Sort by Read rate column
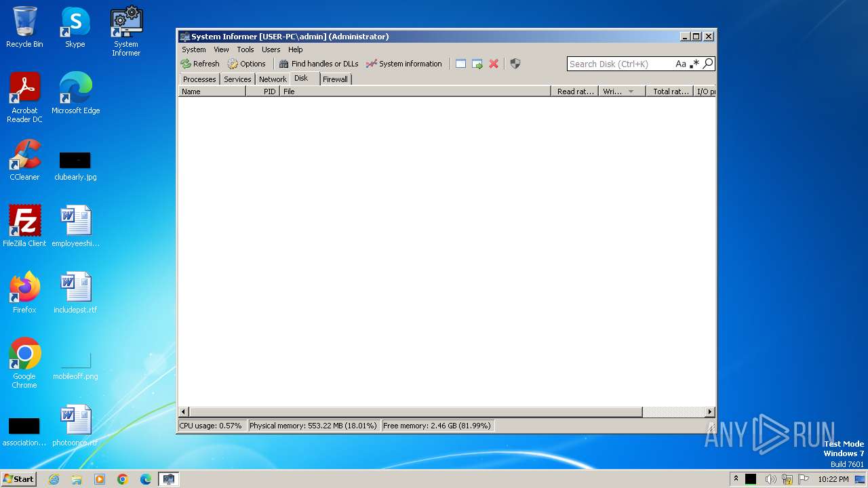This screenshot has width=868, height=488. pyautogui.click(x=575, y=91)
